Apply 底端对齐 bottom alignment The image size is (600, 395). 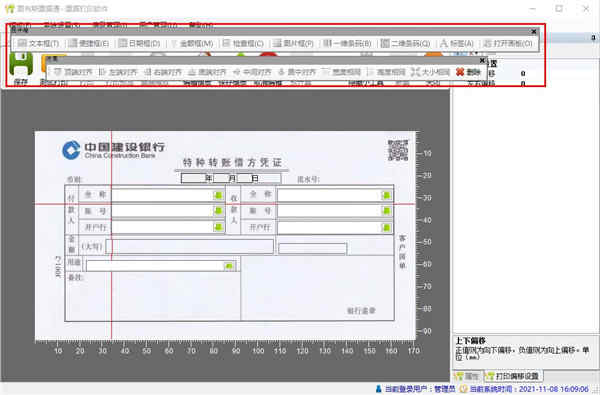pyautogui.click(x=207, y=72)
